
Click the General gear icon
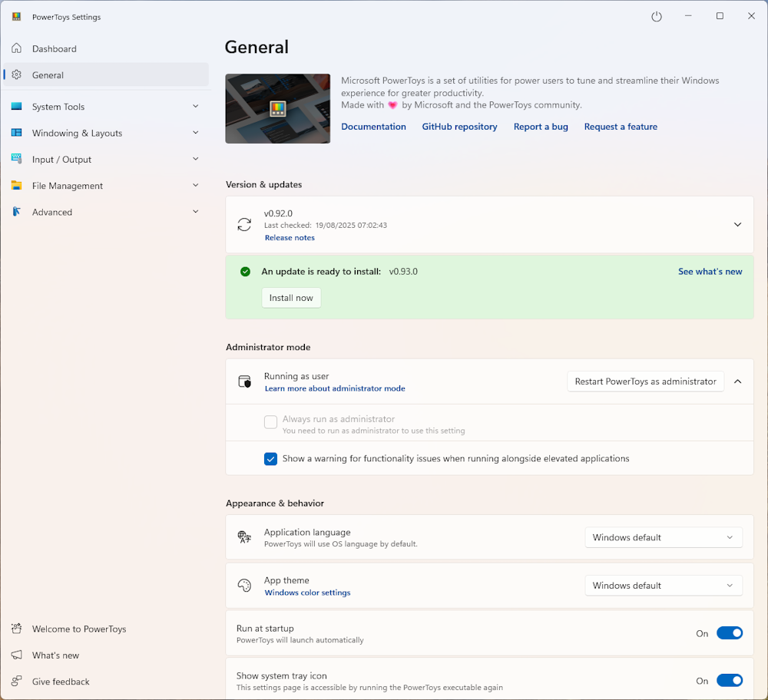(x=17, y=75)
